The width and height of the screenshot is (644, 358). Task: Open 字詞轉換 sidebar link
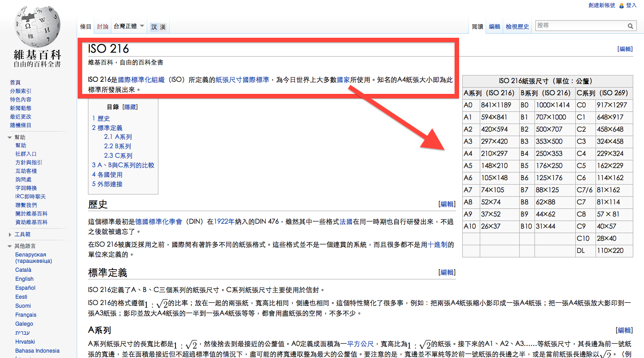[26, 188]
